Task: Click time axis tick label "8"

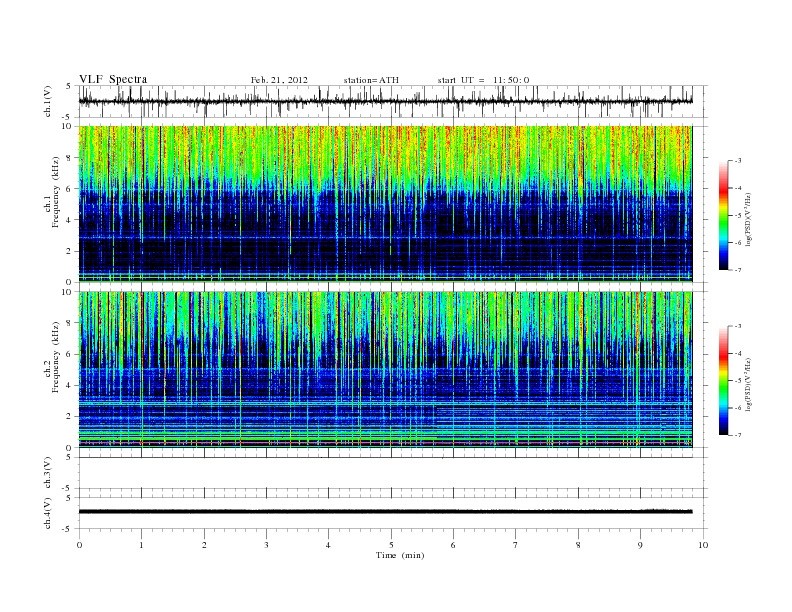Action: coord(578,545)
